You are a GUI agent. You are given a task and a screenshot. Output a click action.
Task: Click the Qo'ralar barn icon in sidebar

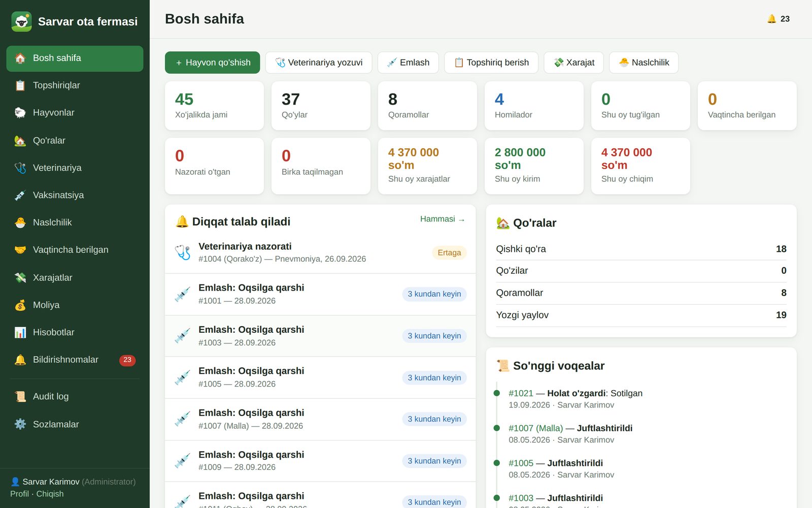(x=20, y=141)
